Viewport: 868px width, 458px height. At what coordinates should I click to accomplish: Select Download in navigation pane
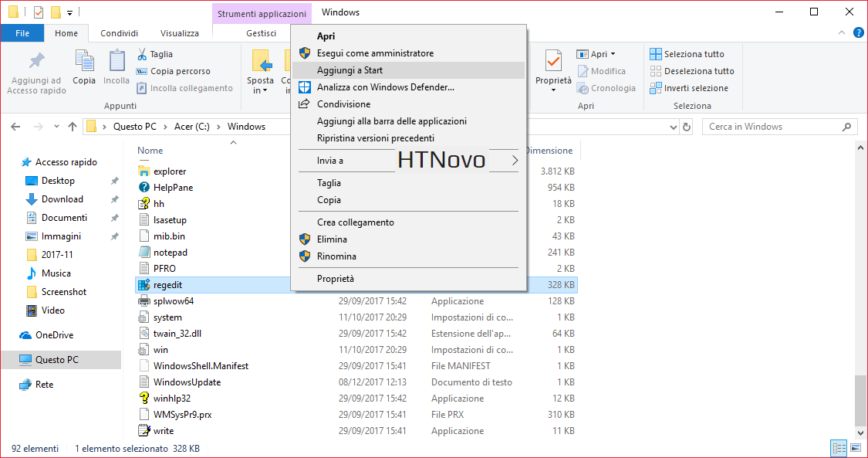(62, 198)
